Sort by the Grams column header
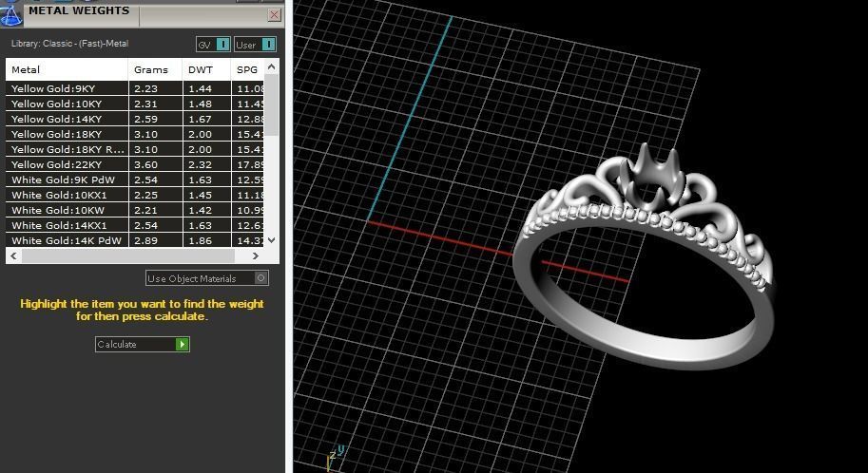This screenshot has height=473, width=868. tap(156, 69)
